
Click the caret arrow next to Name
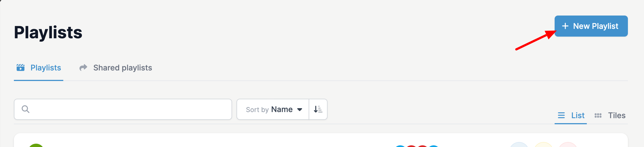pyautogui.click(x=300, y=110)
